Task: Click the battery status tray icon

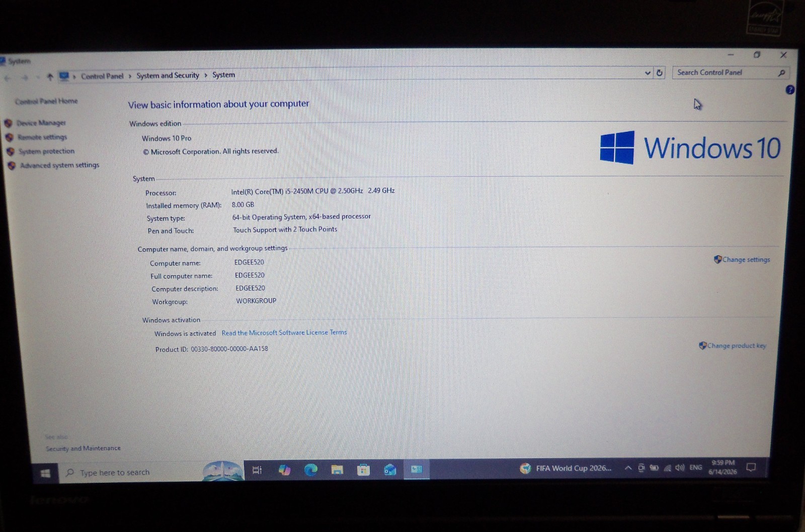Action: [654, 468]
